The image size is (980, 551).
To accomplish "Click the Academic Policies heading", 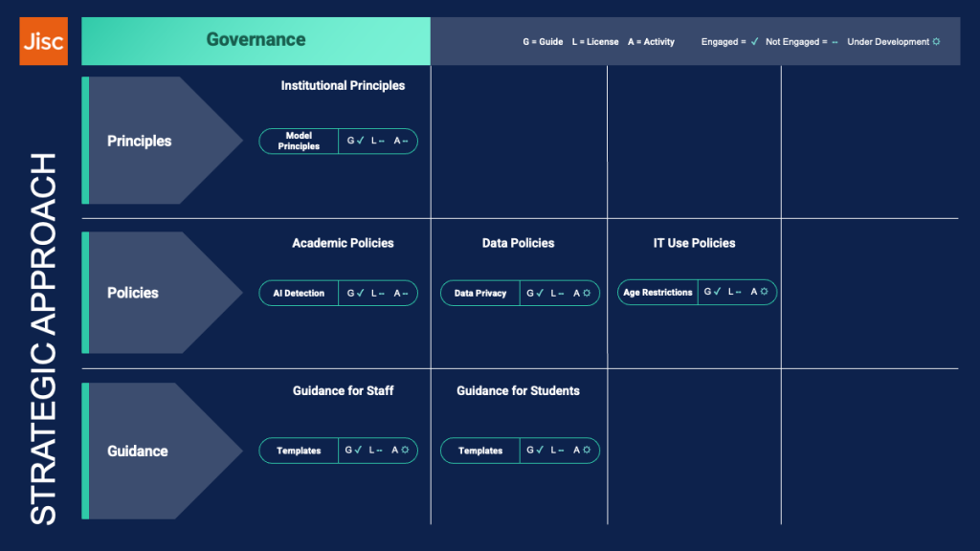I will tap(343, 243).
